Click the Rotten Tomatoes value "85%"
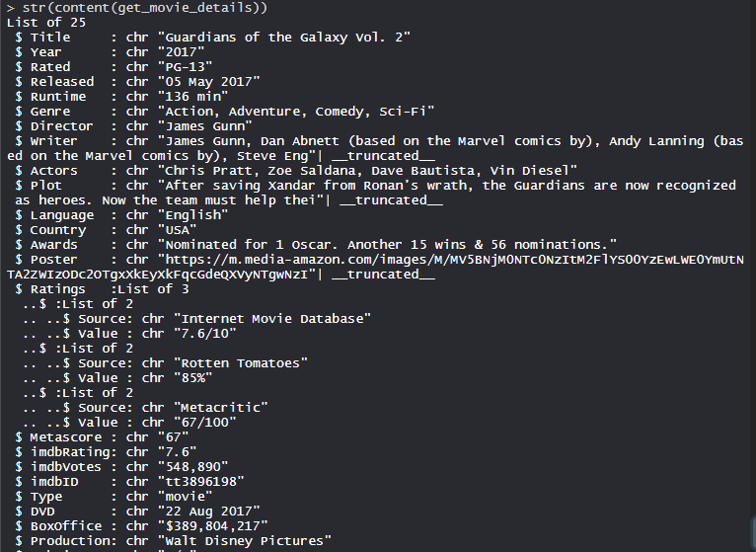This screenshot has width=756, height=552. [194, 377]
